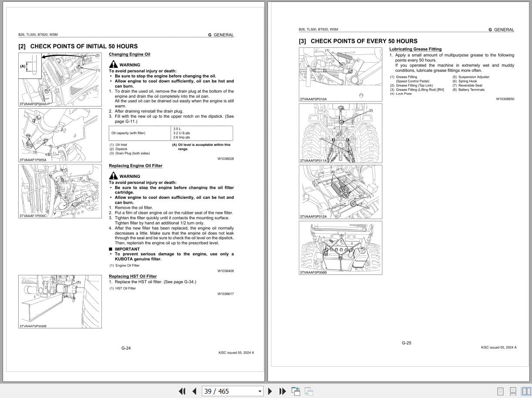Click the top link diagram 3TVAAAF0P011A

(x=341, y=133)
